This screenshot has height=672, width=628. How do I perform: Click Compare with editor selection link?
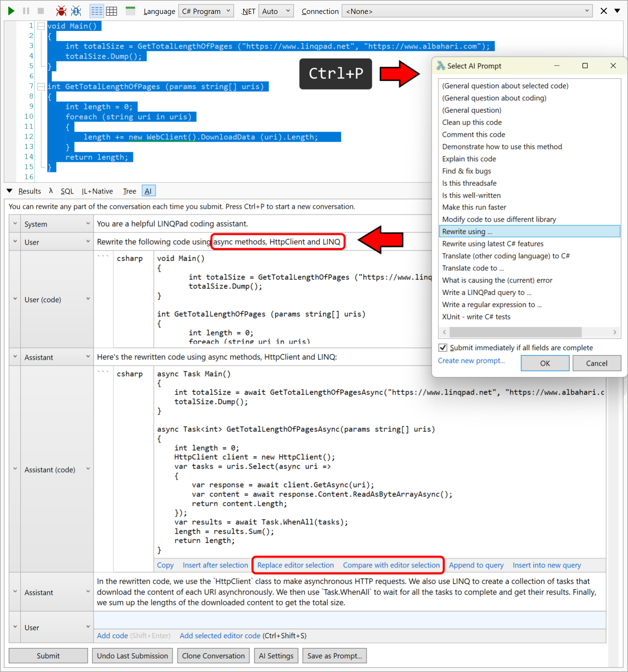[x=391, y=565]
